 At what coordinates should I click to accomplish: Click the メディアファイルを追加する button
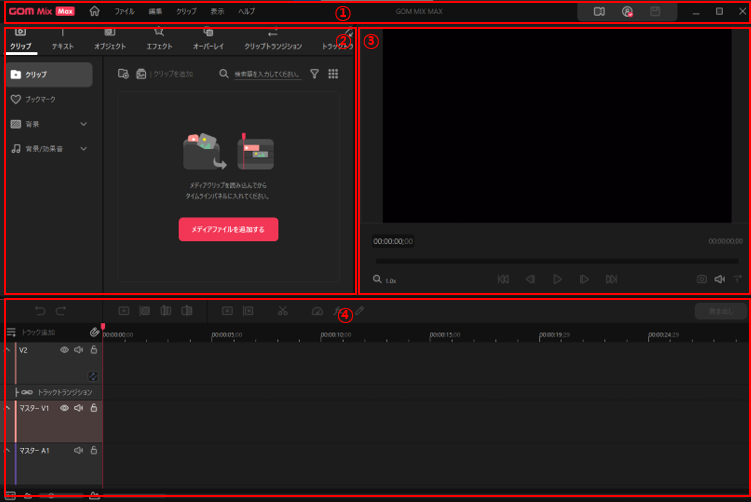[228, 229]
